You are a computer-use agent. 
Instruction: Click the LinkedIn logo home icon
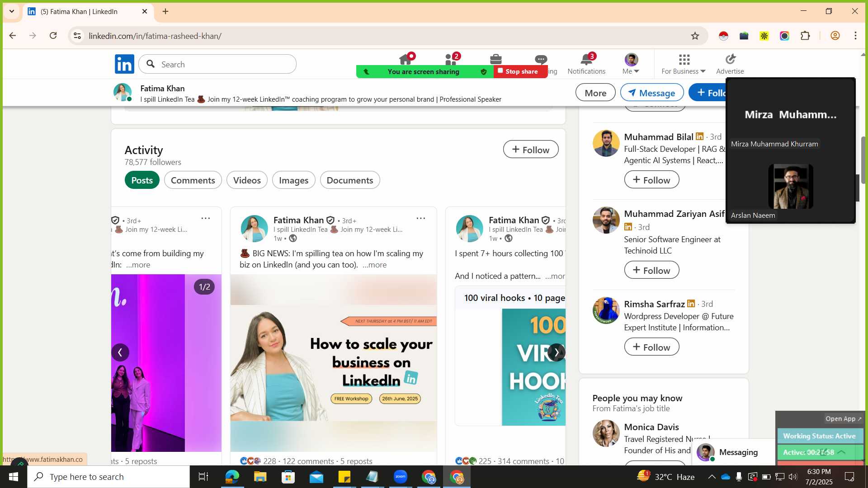[x=124, y=64]
